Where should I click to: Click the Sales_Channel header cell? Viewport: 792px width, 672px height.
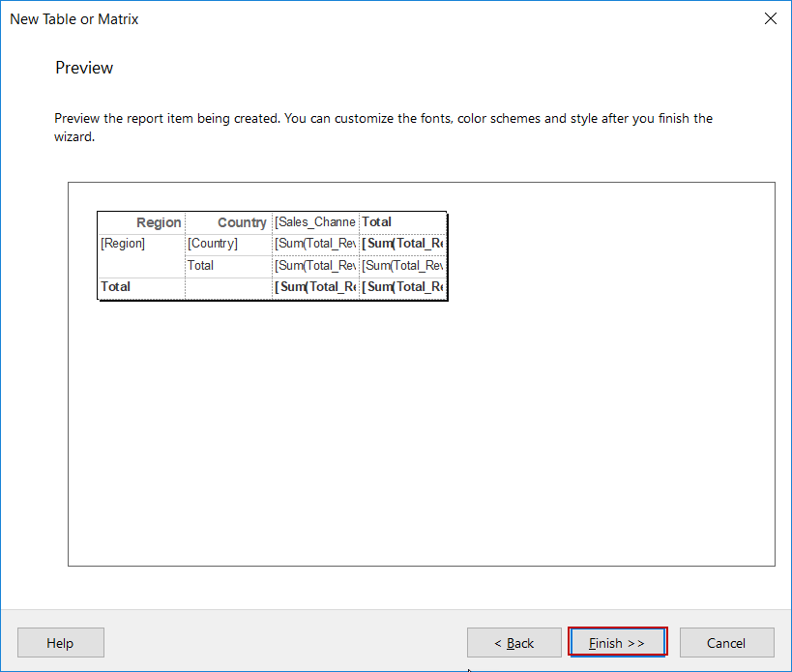[315, 221]
